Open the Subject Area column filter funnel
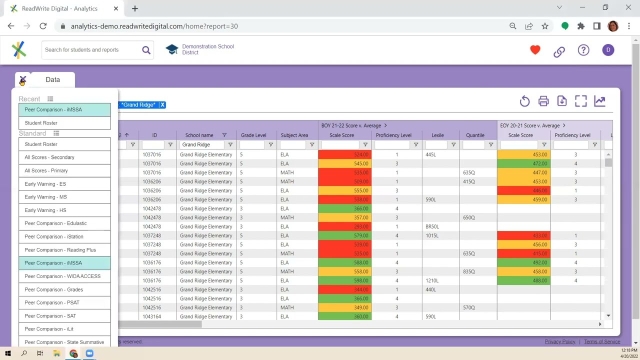Viewport: 640px width, 360px height. [312, 145]
